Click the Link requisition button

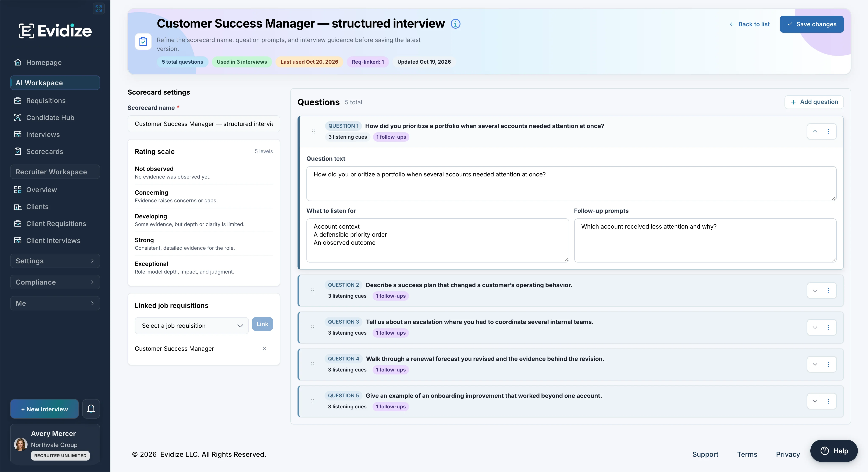click(262, 324)
